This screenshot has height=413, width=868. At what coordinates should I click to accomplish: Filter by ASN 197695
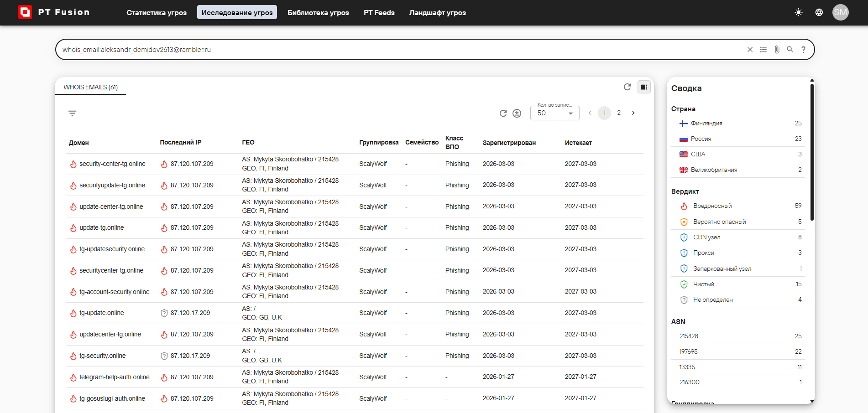[738, 352]
